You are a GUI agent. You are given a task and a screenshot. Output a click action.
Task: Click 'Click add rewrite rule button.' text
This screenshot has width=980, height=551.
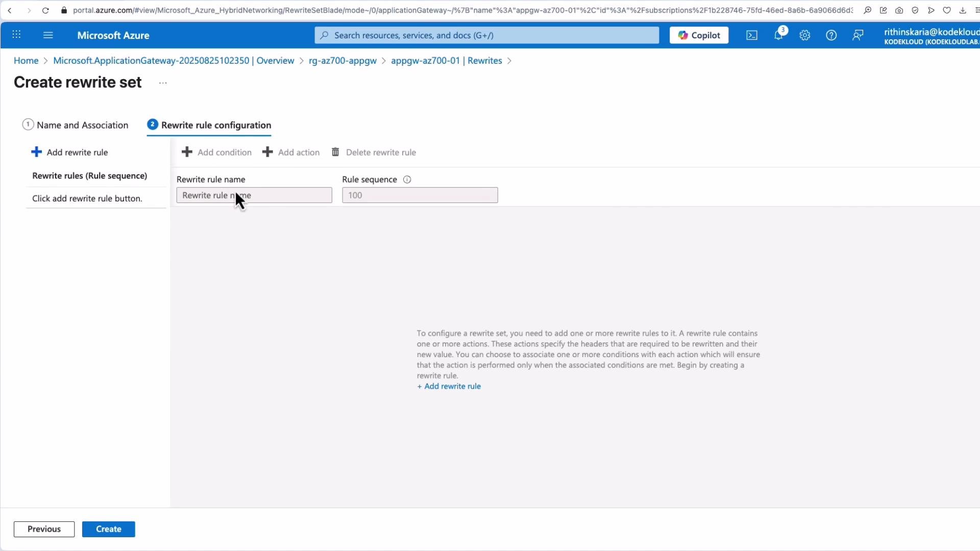pos(87,198)
